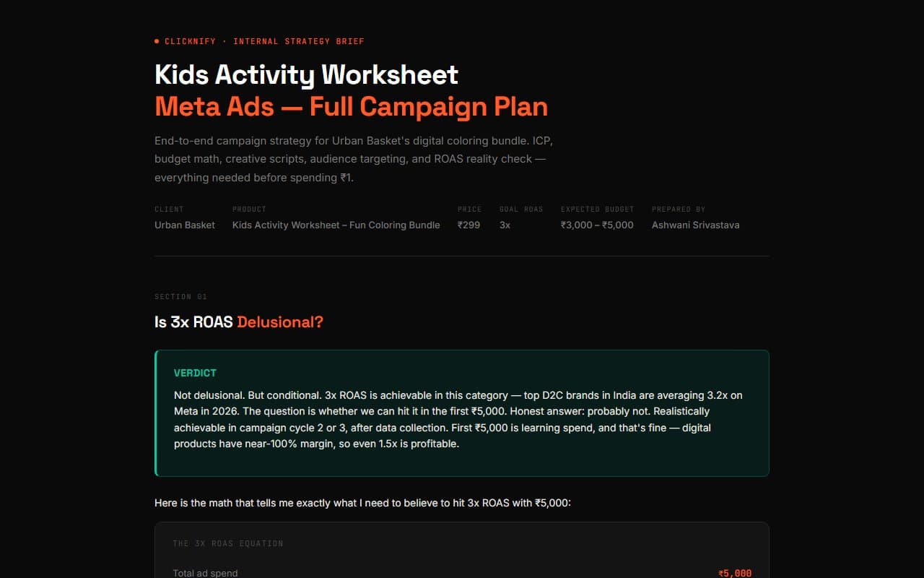Click the "PRODUCT" field label

point(249,210)
